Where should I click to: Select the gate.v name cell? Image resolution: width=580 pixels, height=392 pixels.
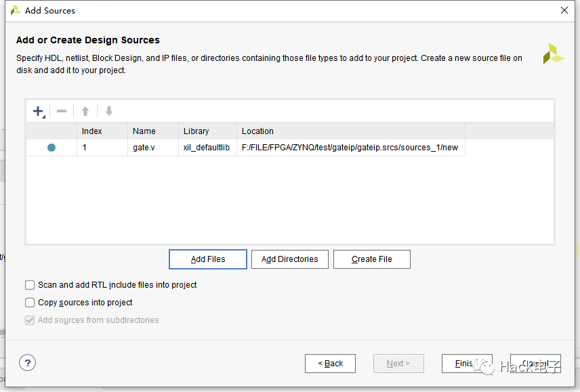[152, 148]
